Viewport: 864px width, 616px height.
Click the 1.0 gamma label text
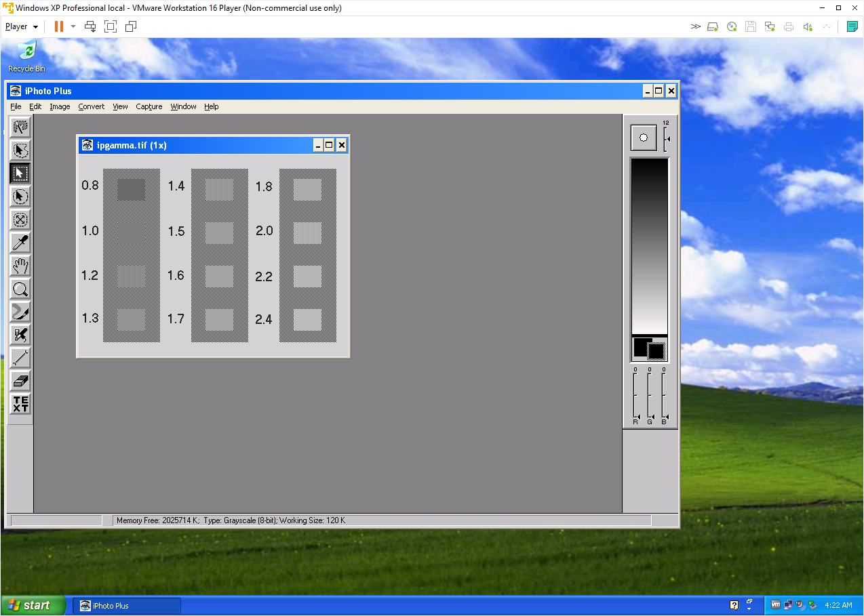click(x=90, y=231)
